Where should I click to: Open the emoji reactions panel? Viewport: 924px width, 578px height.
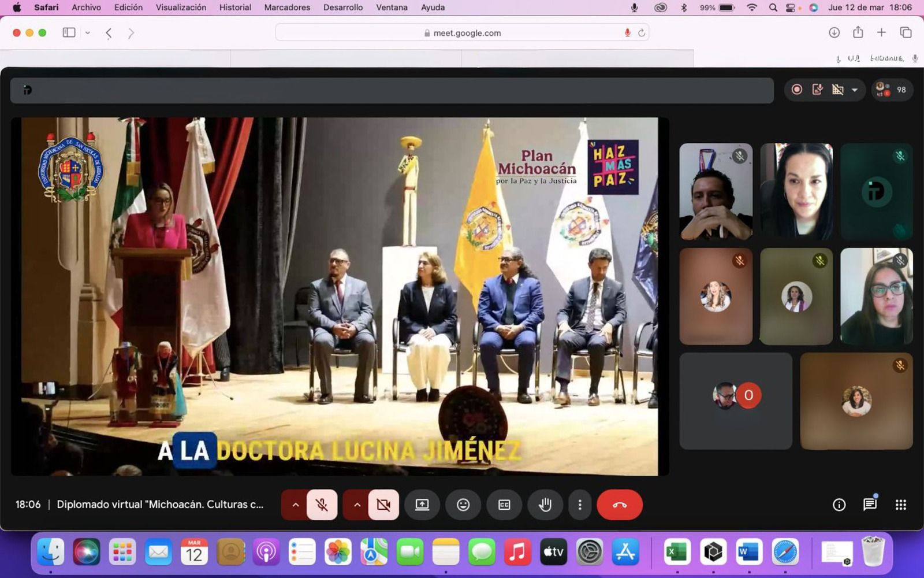tap(463, 505)
